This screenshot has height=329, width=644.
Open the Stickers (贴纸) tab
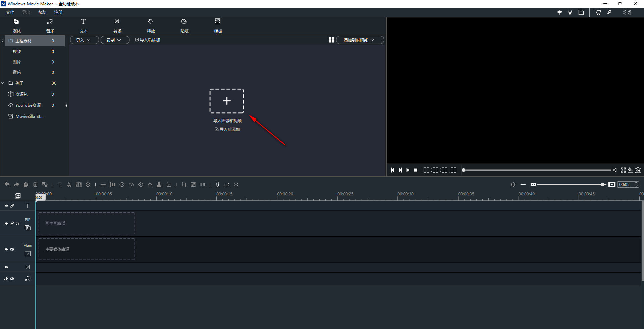coord(184,26)
